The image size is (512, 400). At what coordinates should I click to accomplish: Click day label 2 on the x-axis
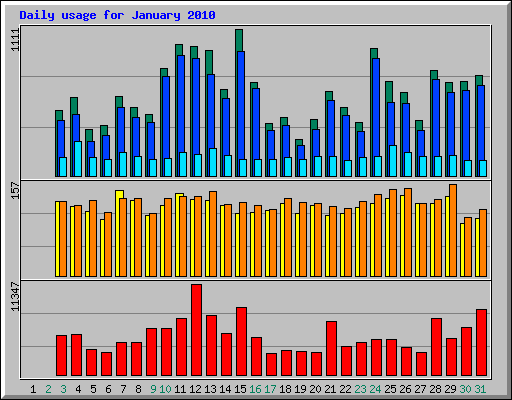pos(48,389)
